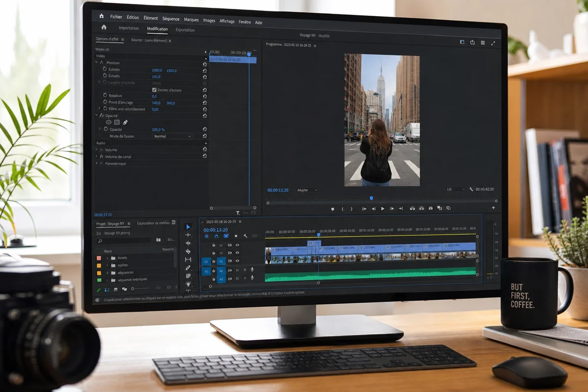The width and height of the screenshot is (588, 392).
Task: Switch to the Exportation tab
Action: (185, 30)
